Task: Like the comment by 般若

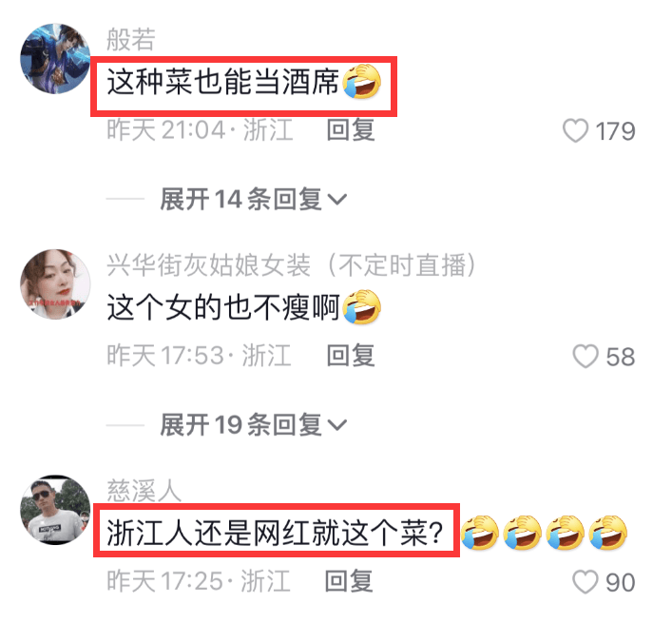Action: 575,130
